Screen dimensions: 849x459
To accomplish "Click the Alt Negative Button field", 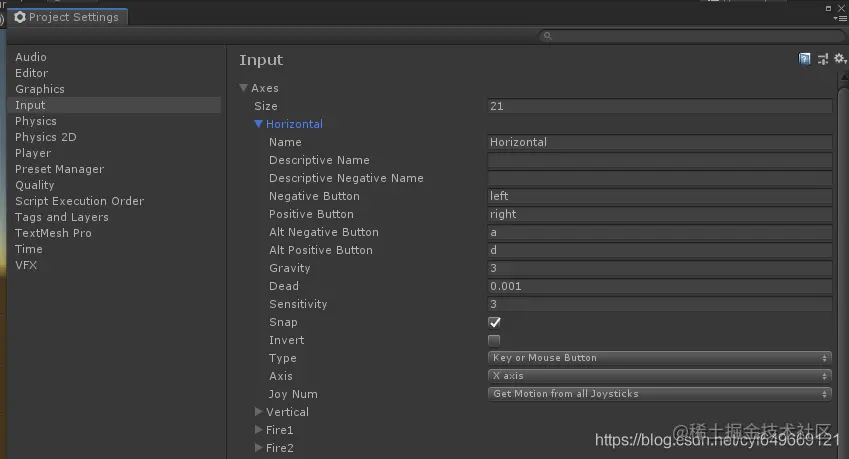I will point(659,232).
